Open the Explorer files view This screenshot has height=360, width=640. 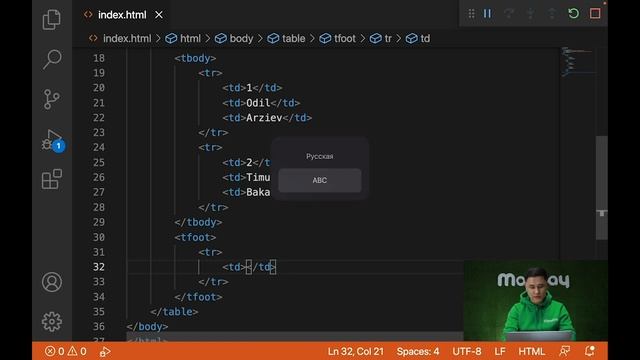coord(52,19)
